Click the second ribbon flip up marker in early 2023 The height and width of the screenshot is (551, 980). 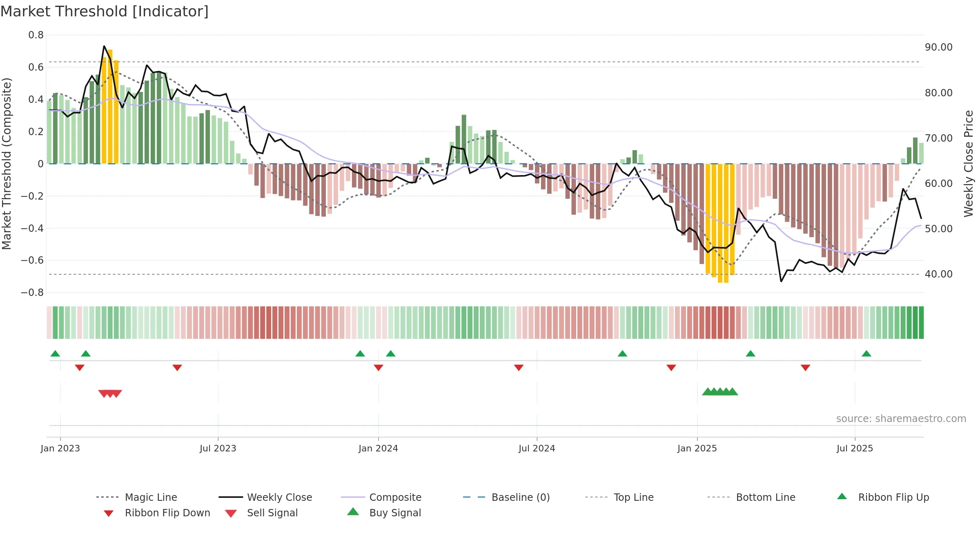tap(86, 353)
